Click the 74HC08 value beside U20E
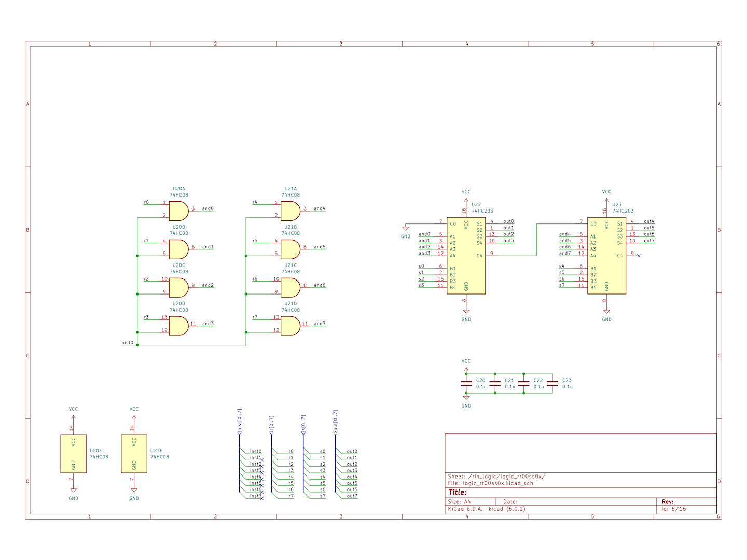 pos(99,457)
